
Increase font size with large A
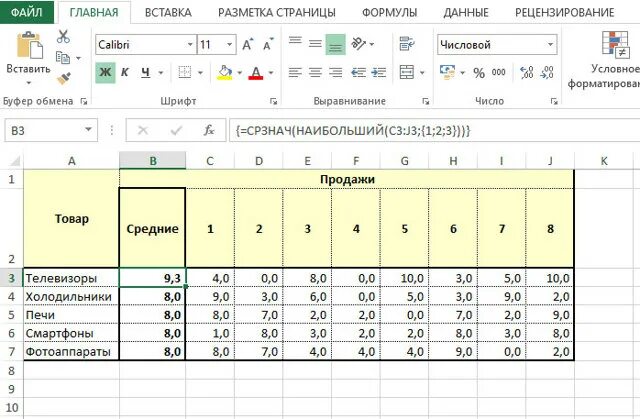click(x=248, y=44)
